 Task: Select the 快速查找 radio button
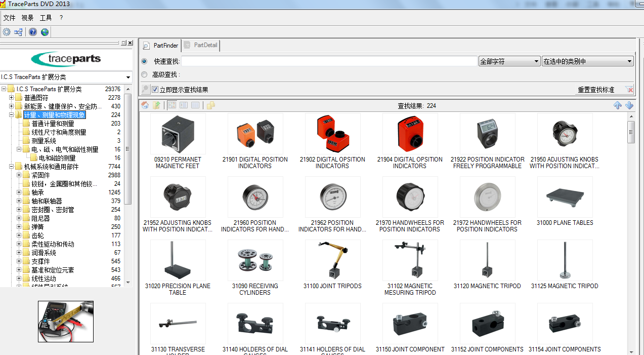click(144, 61)
